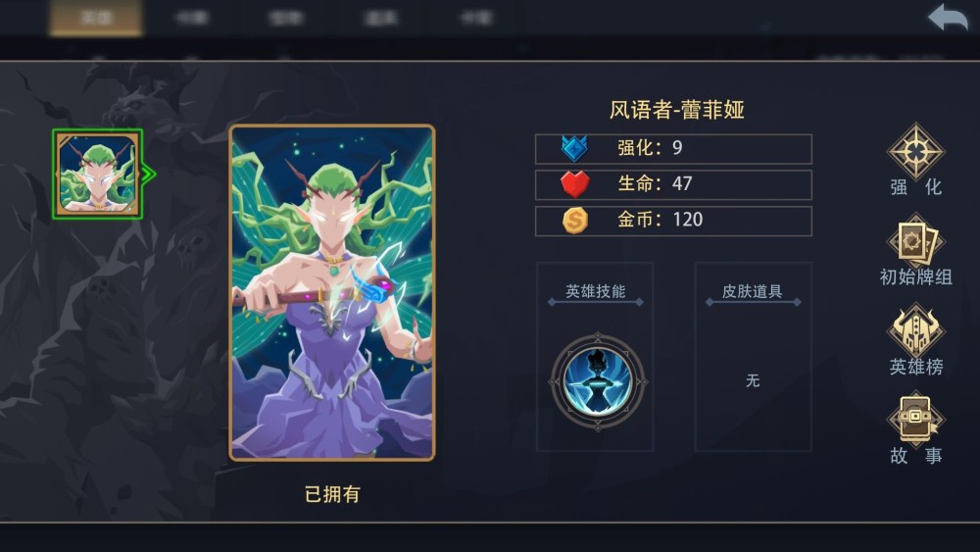Viewport: 980px width, 552px height.
Task: Open the 初始牌组 starting deck cards icon
Action: (x=915, y=241)
